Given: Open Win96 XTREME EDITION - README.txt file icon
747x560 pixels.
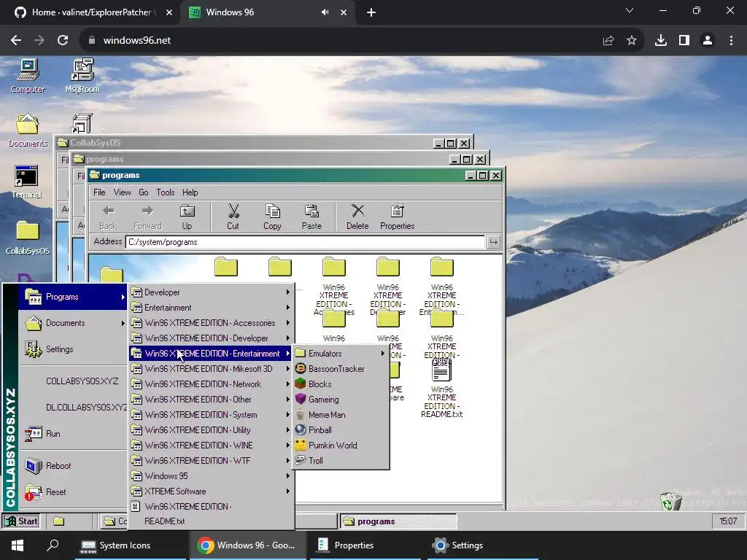Looking at the screenshot, I should pyautogui.click(x=441, y=388).
